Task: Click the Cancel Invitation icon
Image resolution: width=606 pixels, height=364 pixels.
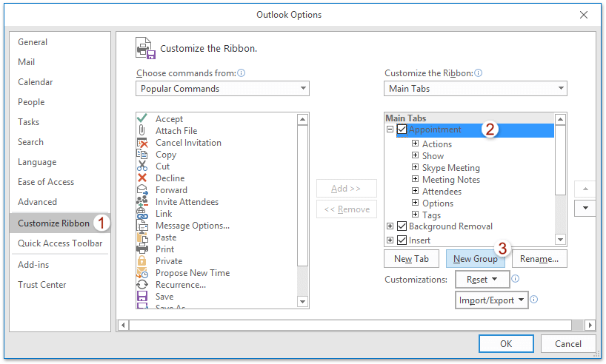Action: 142,143
